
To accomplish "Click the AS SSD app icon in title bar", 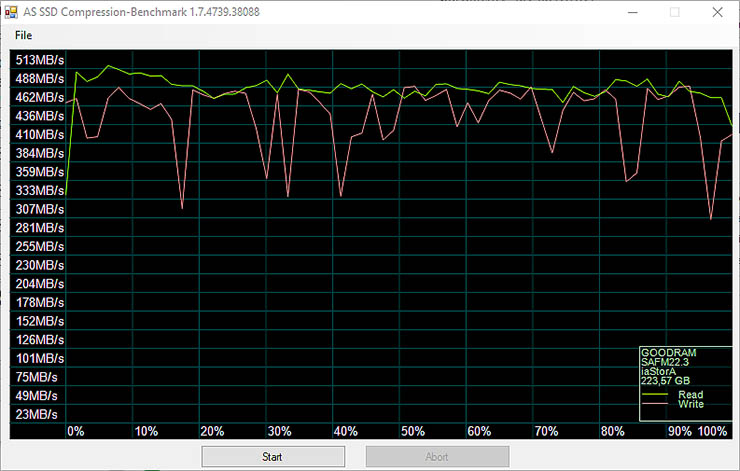I will [x=12, y=12].
